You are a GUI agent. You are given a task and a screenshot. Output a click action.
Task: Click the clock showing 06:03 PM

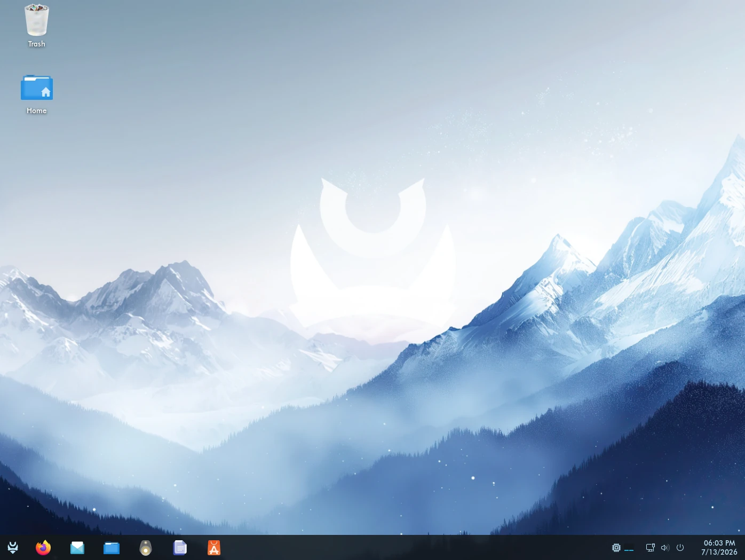719,543
